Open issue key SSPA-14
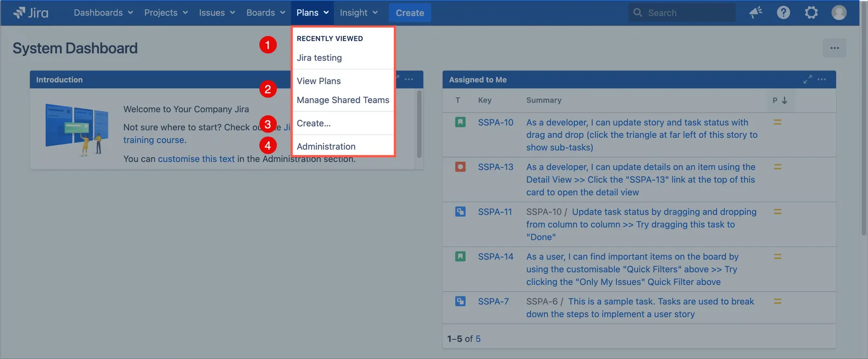The height and width of the screenshot is (359, 868). (495, 257)
